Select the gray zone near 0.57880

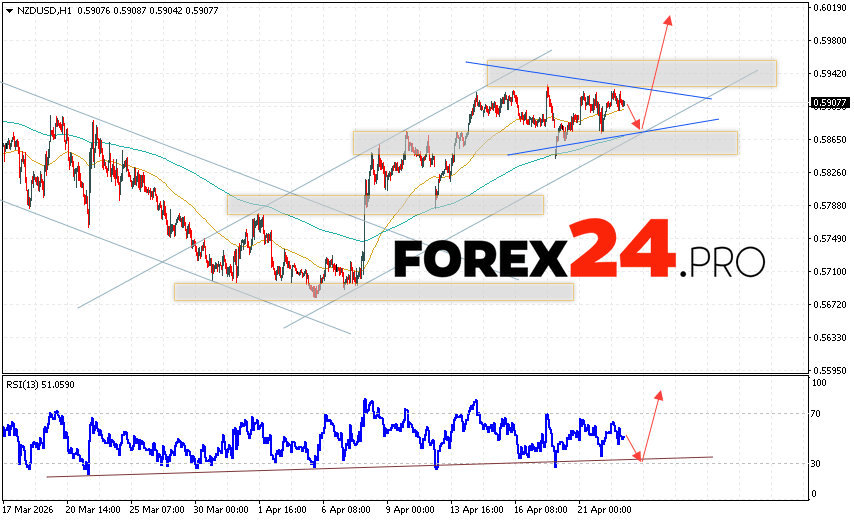(x=385, y=205)
